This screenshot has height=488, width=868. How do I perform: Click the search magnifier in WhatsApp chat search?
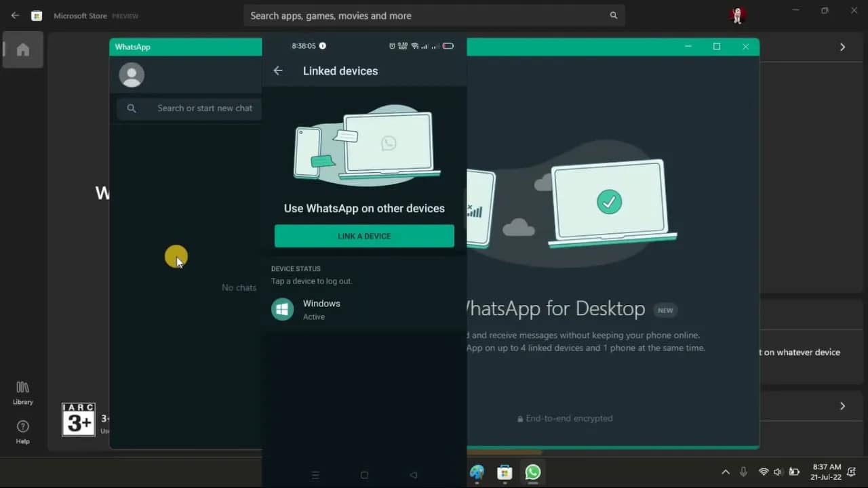pos(132,108)
